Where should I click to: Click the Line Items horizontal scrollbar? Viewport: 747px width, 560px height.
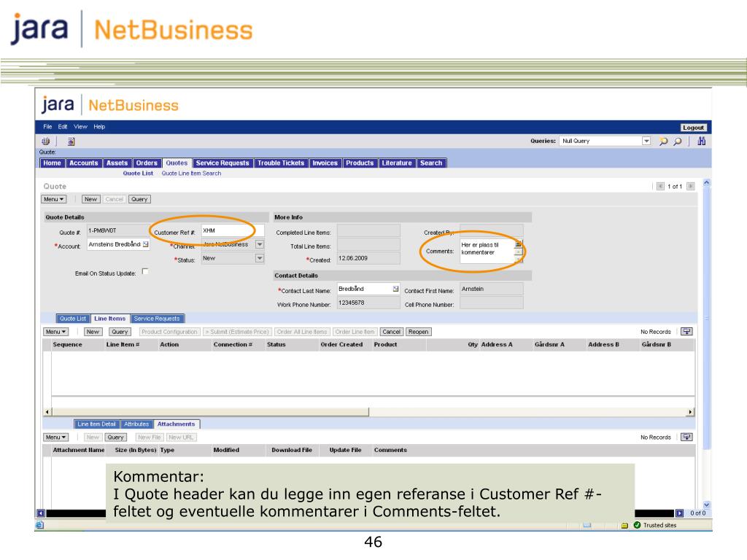210,411
